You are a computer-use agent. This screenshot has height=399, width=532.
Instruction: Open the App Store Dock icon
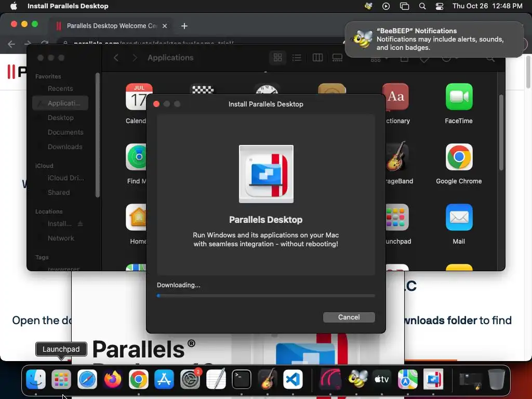tap(164, 379)
